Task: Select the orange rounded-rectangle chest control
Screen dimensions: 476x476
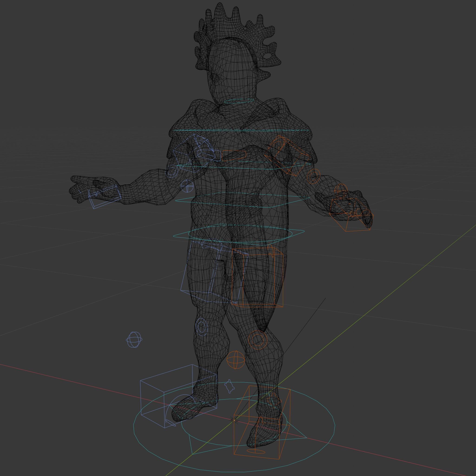Action: point(234,156)
